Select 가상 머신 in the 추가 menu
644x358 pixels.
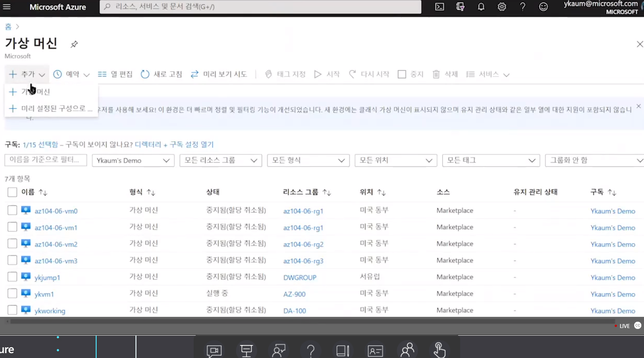coord(51,92)
